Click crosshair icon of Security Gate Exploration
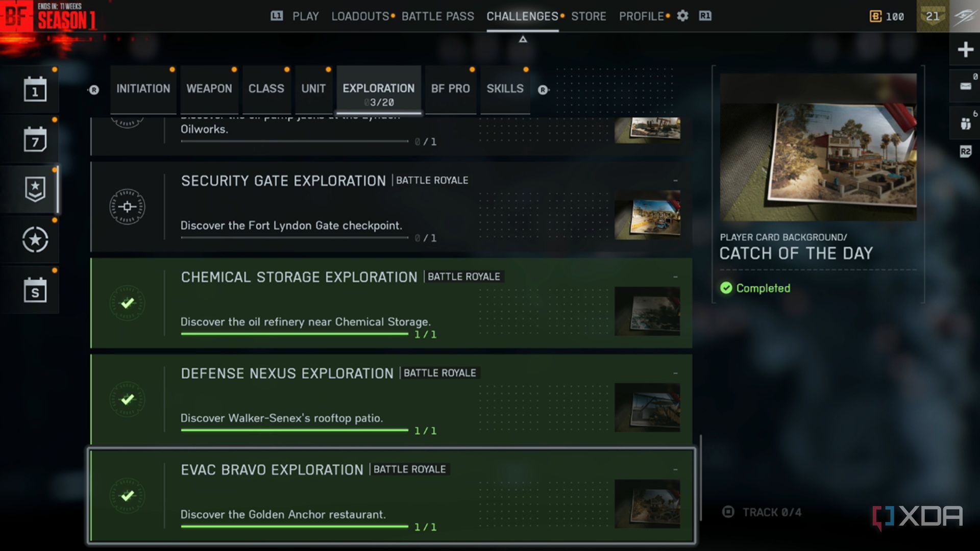Screen dimensions: 980x551 click(x=127, y=207)
